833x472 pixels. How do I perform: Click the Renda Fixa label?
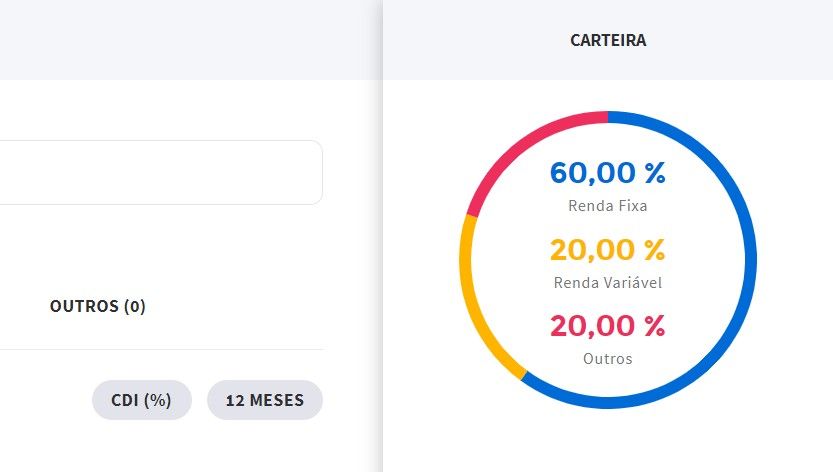coord(608,206)
